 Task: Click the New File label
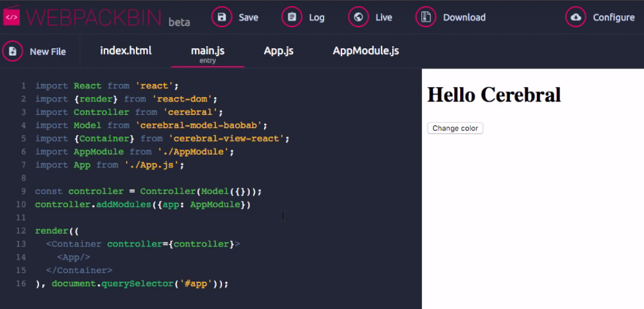pyautogui.click(x=48, y=52)
